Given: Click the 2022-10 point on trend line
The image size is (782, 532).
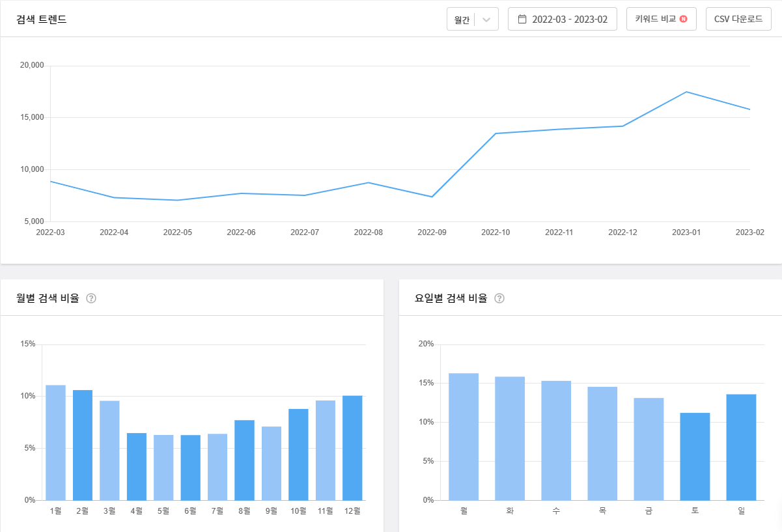Looking at the screenshot, I should 496,133.
